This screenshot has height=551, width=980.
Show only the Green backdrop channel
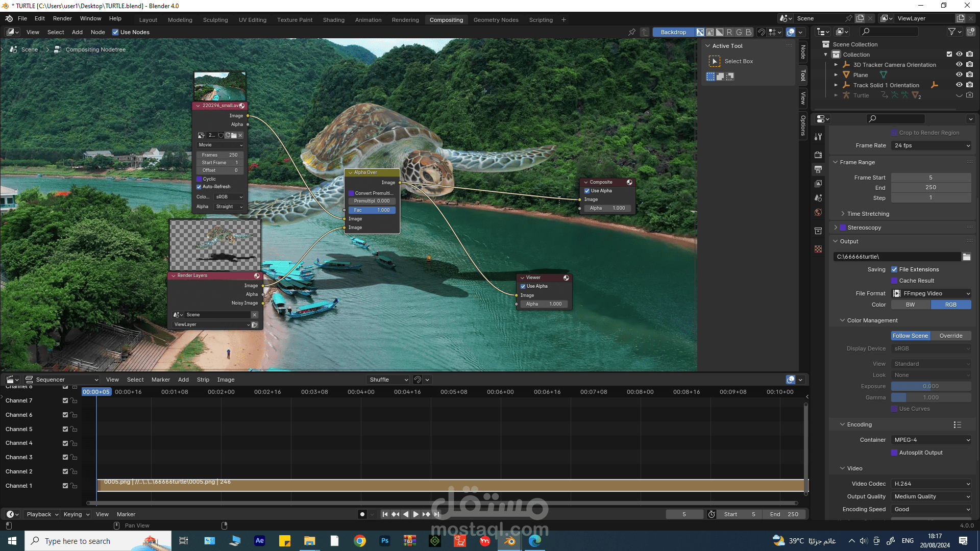pos(739,32)
